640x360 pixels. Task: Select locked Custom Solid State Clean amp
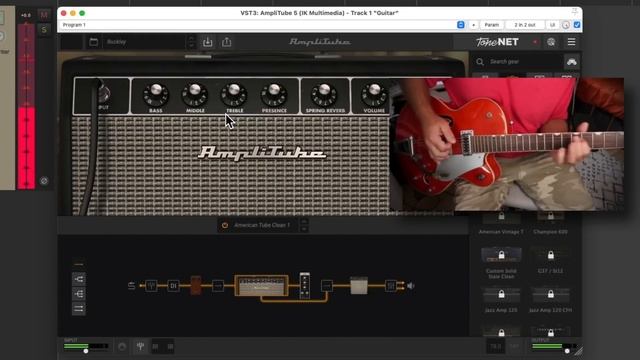click(501, 262)
